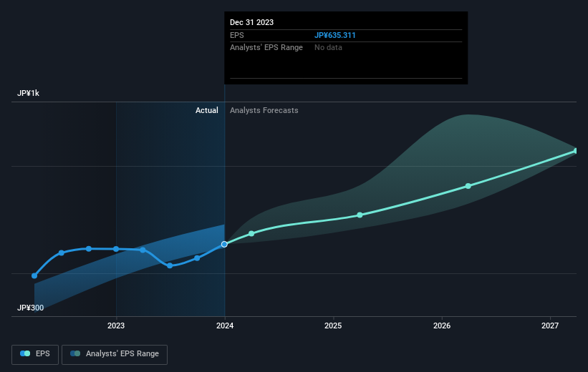
Task: Click the Actual section label
Action: pyautogui.click(x=207, y=110)
